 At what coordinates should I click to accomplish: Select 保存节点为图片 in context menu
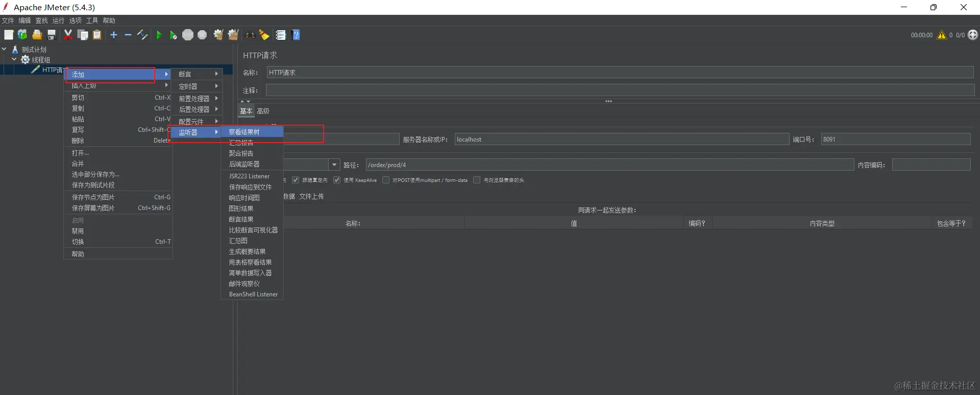pyautogui.click(x=118, y=197)
